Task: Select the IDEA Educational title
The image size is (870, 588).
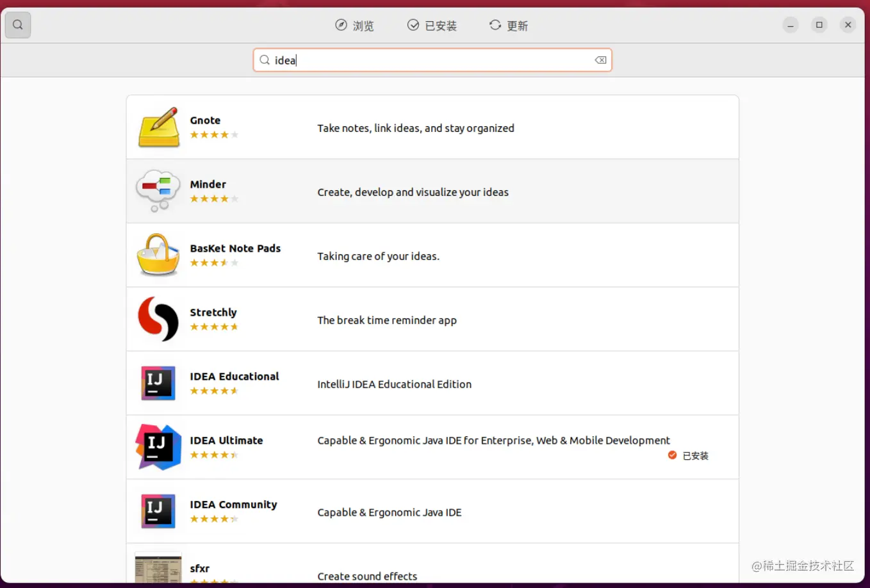Action: tap(234, 377)
